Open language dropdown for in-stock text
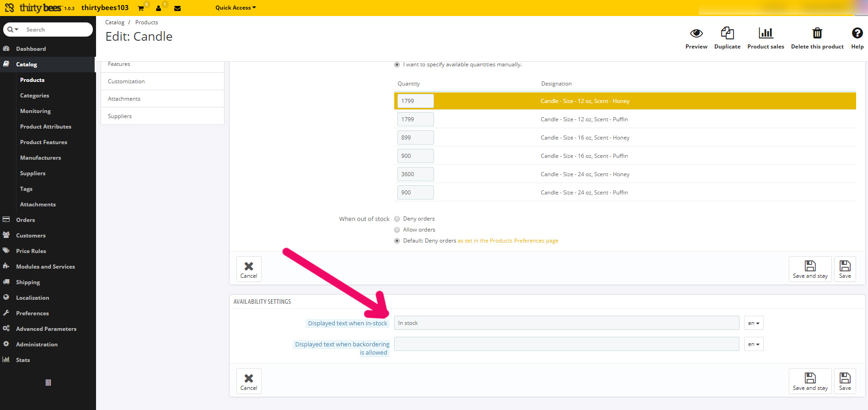This screenshot has width=868, height=410. coord(753,323)
